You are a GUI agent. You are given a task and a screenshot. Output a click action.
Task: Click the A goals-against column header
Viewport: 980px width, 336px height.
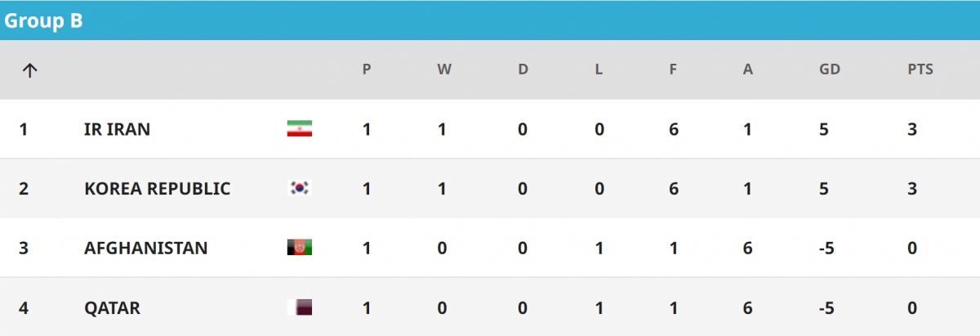click(x=747, y=69)
